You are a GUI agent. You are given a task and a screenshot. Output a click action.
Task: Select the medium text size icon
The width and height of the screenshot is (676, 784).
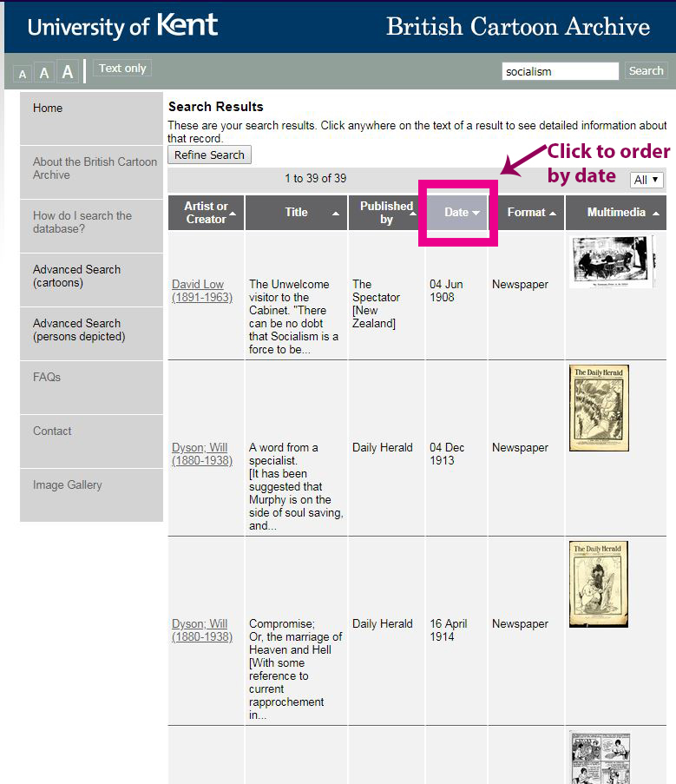tap(43, 73)
